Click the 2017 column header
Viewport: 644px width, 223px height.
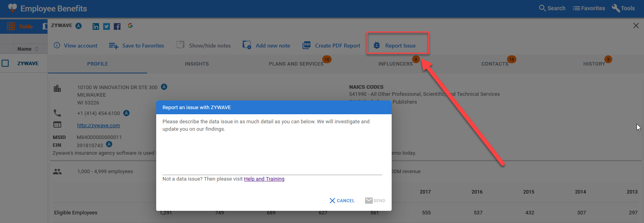(x=425, y=192)
